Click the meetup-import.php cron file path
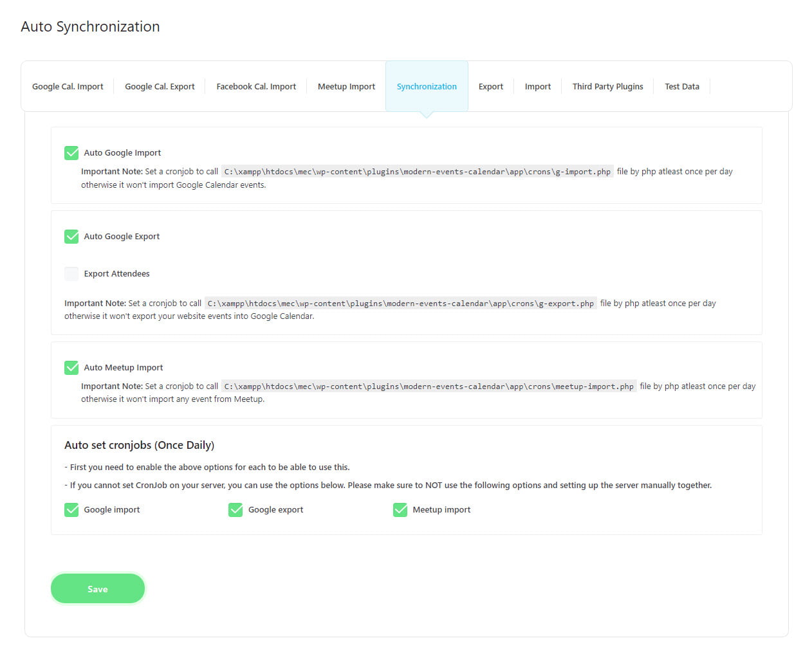This screenshot has height=654, width=812. click(429, 386)
